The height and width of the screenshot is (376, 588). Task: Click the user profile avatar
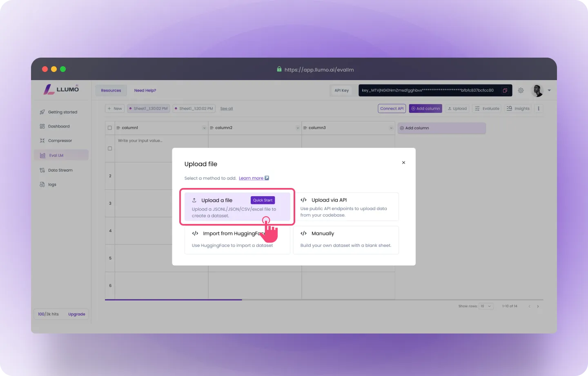537,90
